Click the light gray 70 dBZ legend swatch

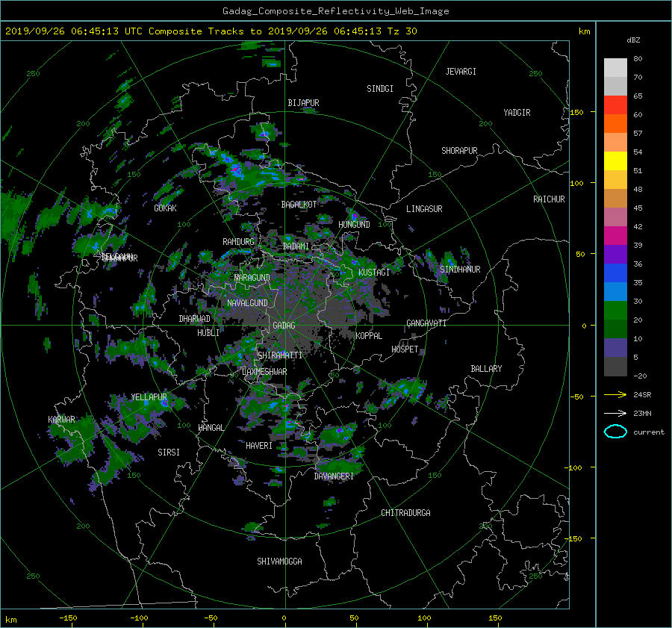[x=615, y=68]
